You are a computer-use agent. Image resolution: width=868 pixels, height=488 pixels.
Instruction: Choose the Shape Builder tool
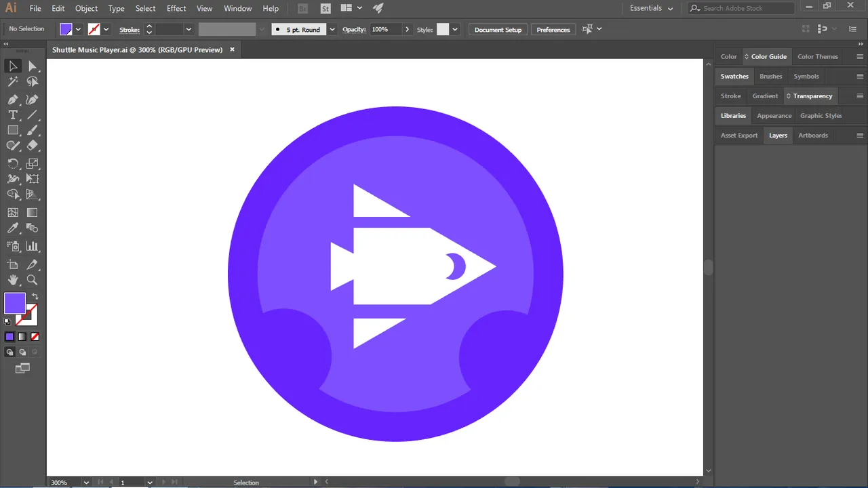13,195
